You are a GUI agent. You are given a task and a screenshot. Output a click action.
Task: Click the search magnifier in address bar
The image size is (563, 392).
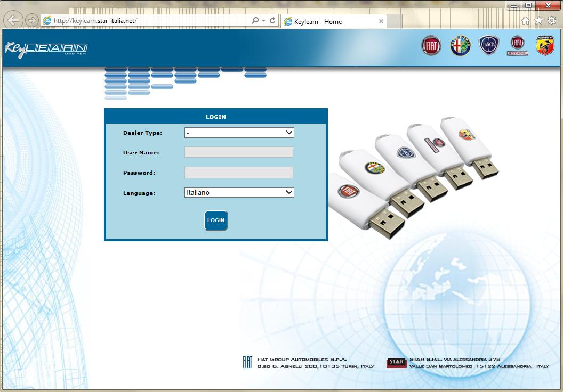pos(255,20)
